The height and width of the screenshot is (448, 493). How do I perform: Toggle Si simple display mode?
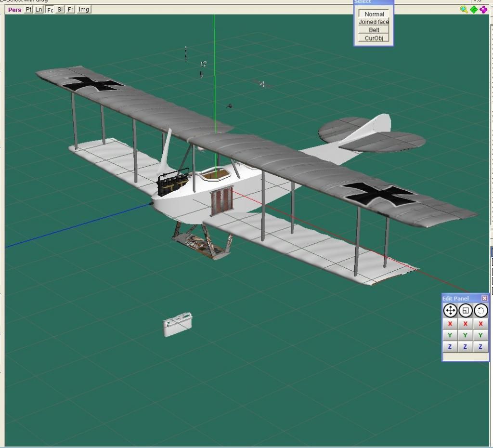pos(60,10)
